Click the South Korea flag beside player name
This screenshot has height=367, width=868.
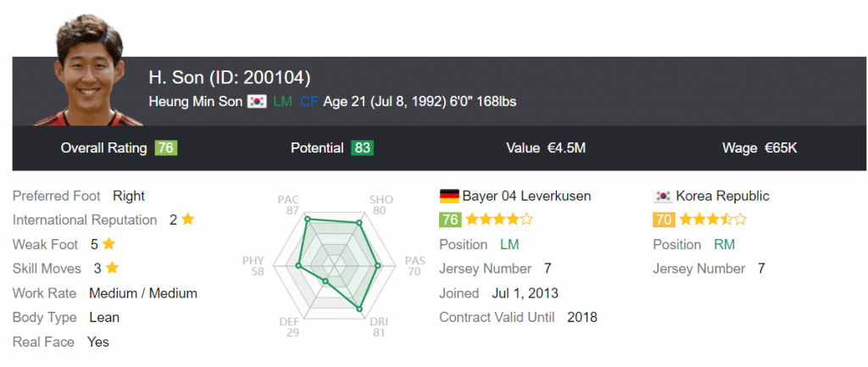click(x=256, y=102)
